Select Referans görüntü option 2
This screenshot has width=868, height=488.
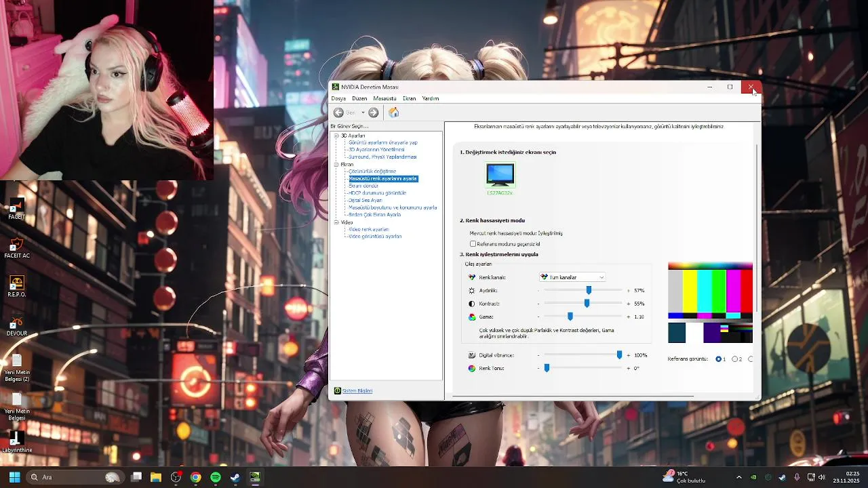click(735, 359)
